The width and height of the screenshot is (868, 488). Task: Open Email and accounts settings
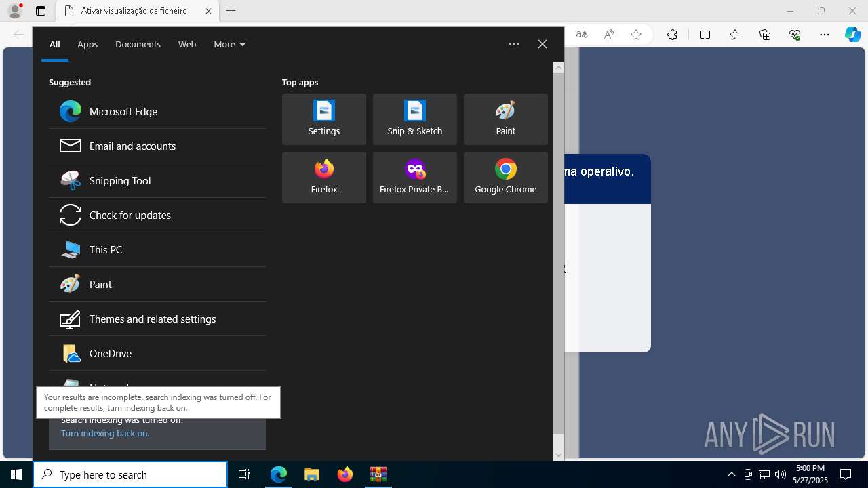click(x=157, y=146)
